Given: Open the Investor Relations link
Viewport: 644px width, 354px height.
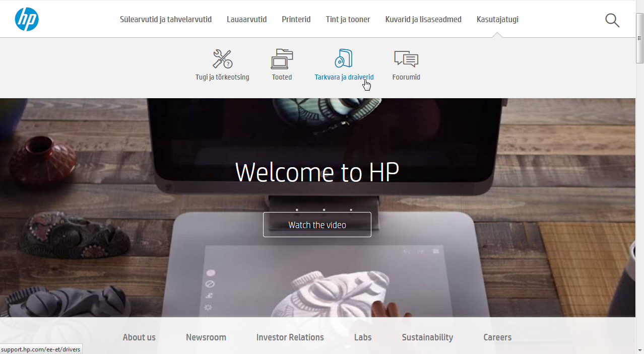Looking at the screenshot, I should point(290,337).
